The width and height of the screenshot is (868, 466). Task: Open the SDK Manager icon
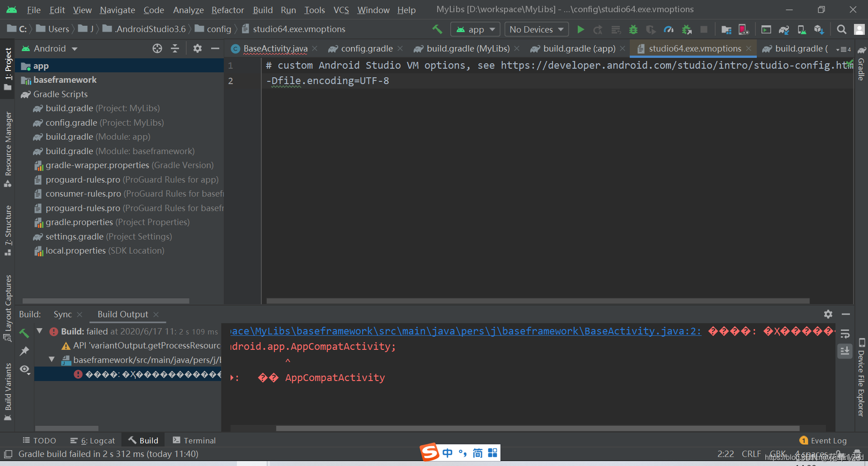tap(819, 29)
